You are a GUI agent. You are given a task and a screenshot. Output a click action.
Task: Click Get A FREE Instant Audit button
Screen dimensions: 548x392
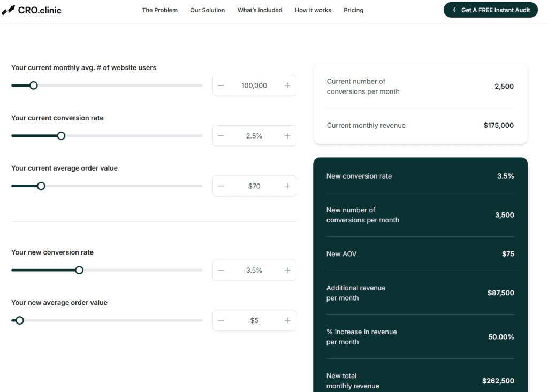(490, 10)
